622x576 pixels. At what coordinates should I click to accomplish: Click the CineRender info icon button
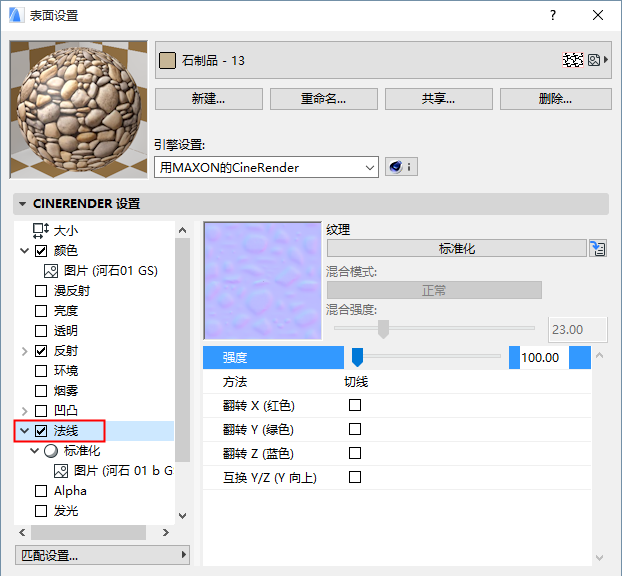pos(401,167)
